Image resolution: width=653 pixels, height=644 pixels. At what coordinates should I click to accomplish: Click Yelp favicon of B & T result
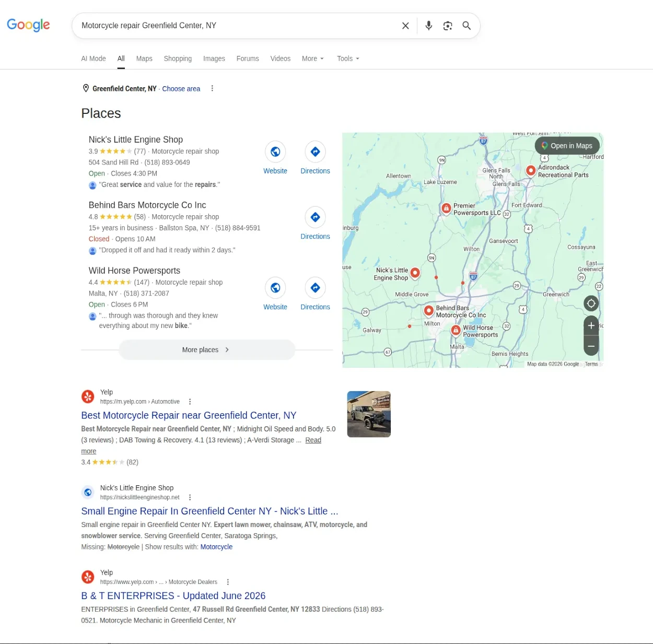pyautogui.click(x=88, y=577)
